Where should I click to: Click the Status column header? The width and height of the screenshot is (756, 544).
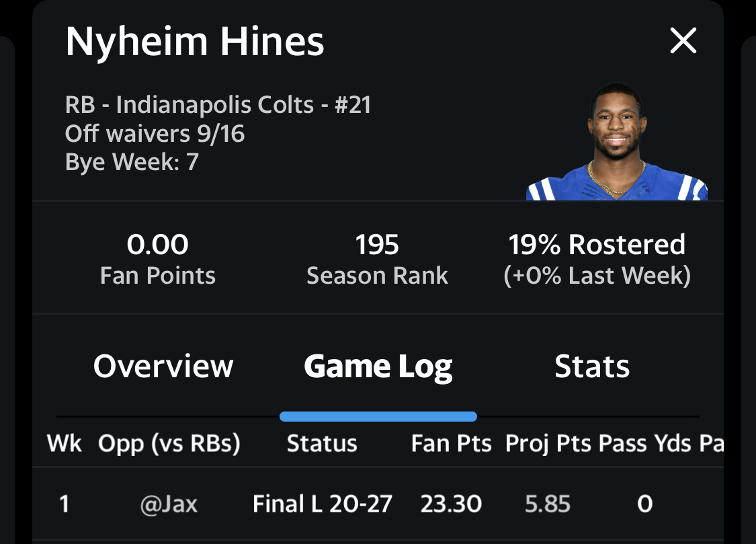[322, 444]
